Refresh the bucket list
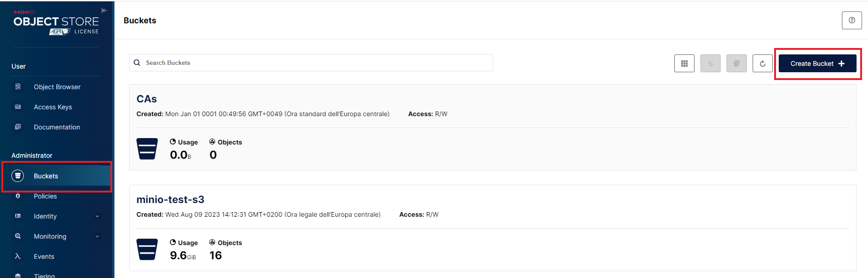The height and width of the screenshot is (278, 868). coord(762,64)
